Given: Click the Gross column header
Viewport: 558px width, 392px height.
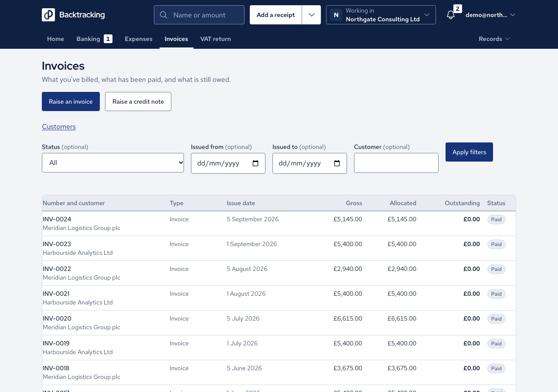Looking at the screenshot, I should [354, 203].
